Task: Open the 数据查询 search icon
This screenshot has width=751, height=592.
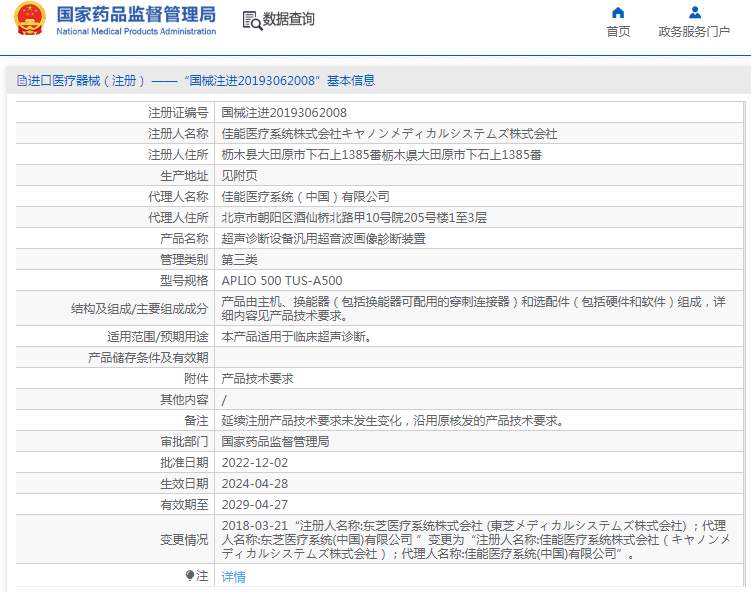Action: (x=252, y=20)
